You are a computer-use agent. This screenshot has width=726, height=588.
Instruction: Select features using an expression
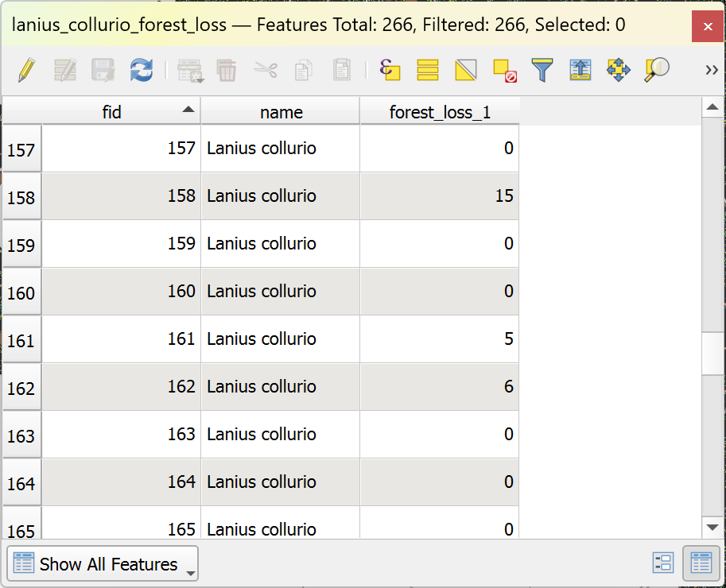pyautogui.click(x=390, y=70)
